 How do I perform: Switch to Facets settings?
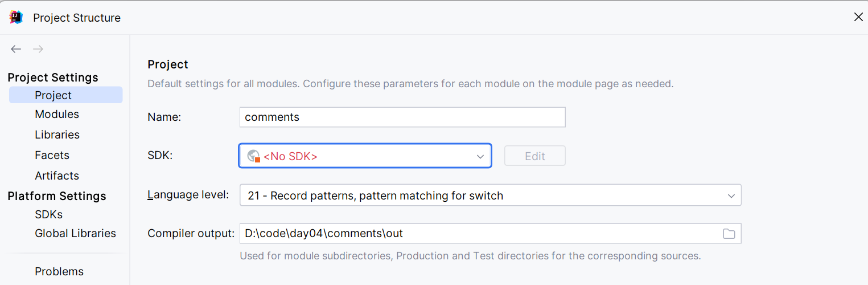[x=52, y=155]
